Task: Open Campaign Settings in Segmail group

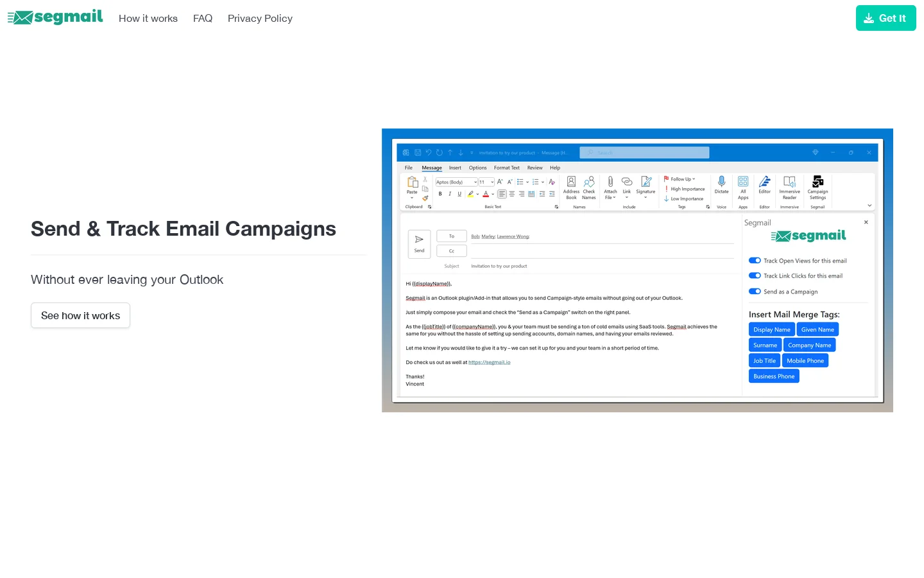Action: tap(817, 188)
